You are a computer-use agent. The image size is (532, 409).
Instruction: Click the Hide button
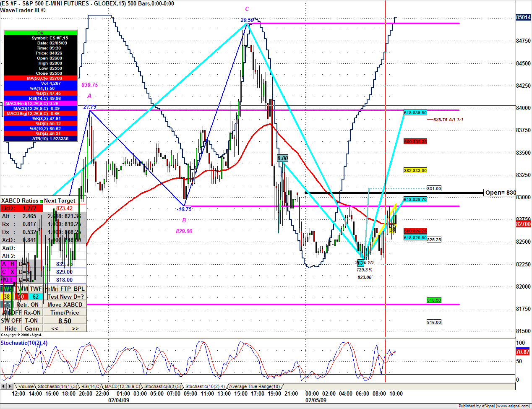click(10, 328)
